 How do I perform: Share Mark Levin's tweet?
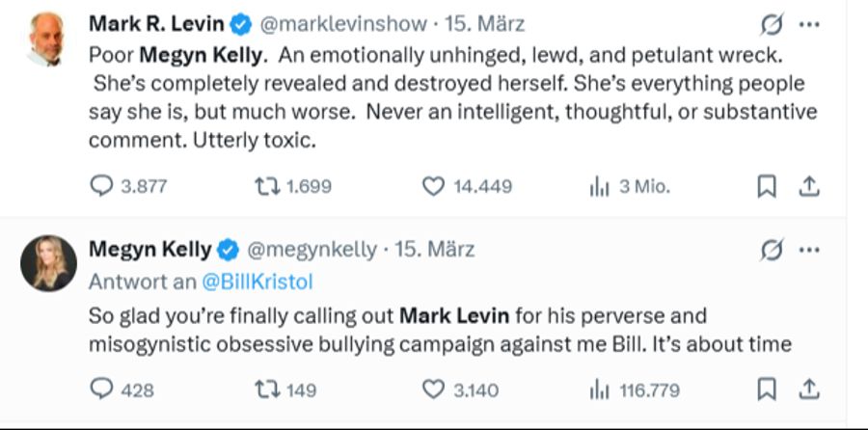[x=810, y=187]
